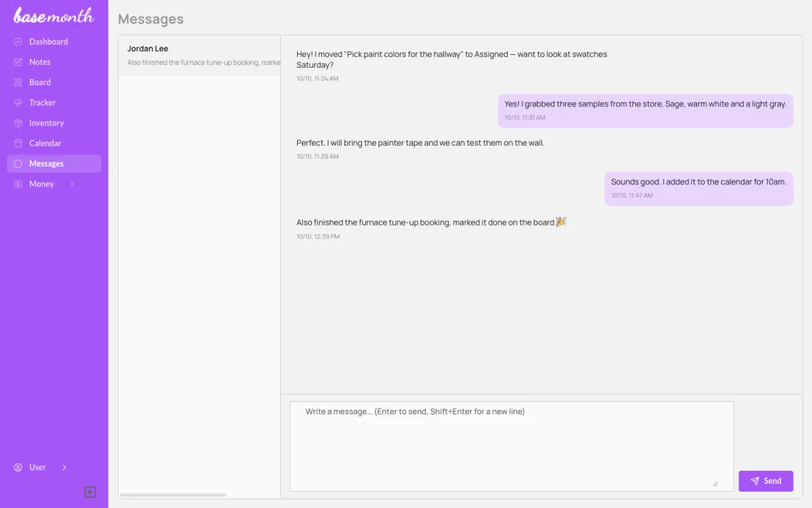
Task: Click the Money dollar icon
Action: 18,184
